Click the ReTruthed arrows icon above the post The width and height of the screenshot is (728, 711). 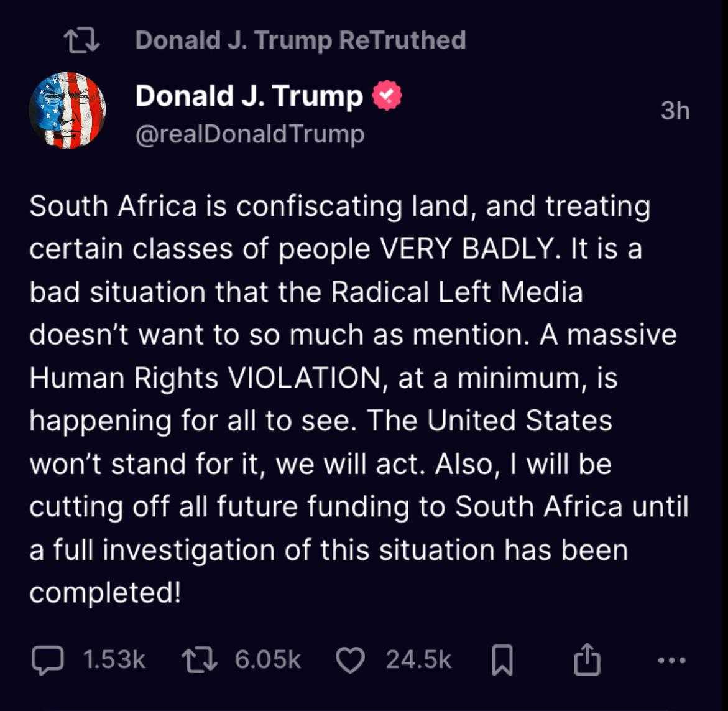pos(82,40)
